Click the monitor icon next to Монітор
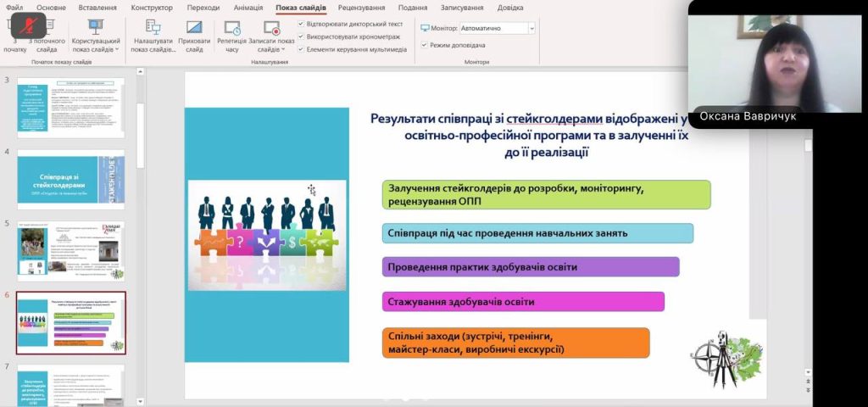This screenshot has width=868, height=407. tap(425, 28)
